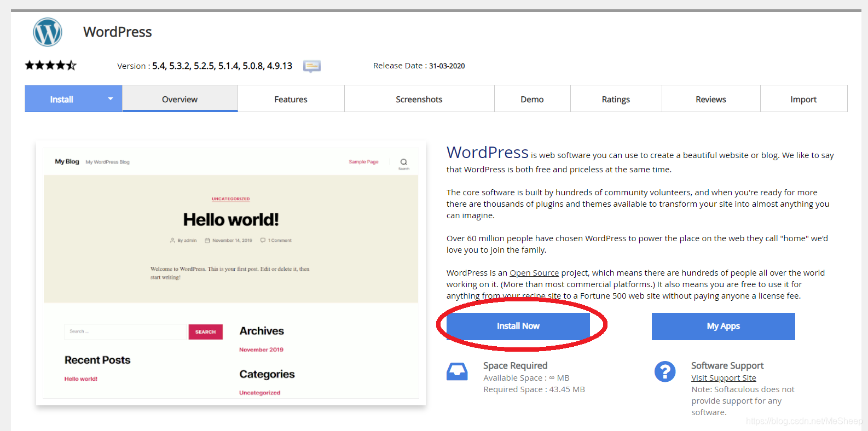868x431 pixels.
Task: Click the search field in blog preview
Action: click(126, 331)
